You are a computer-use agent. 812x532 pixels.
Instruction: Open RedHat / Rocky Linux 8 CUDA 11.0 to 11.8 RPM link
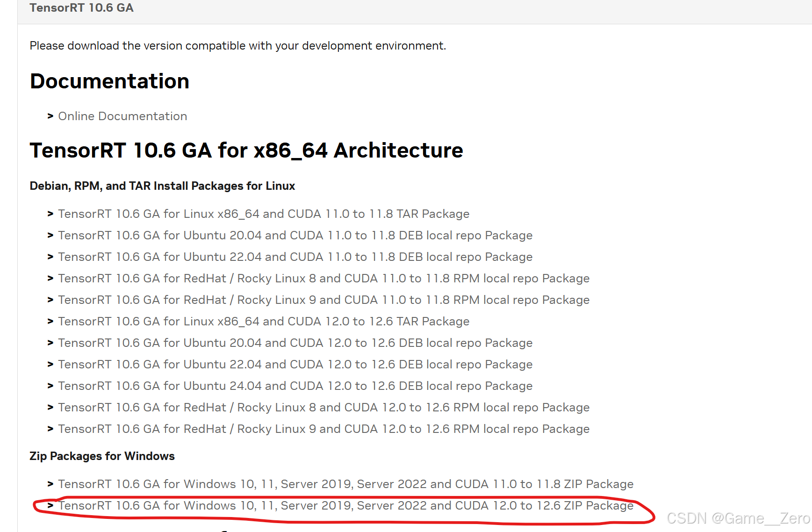(x=324, y=278)
